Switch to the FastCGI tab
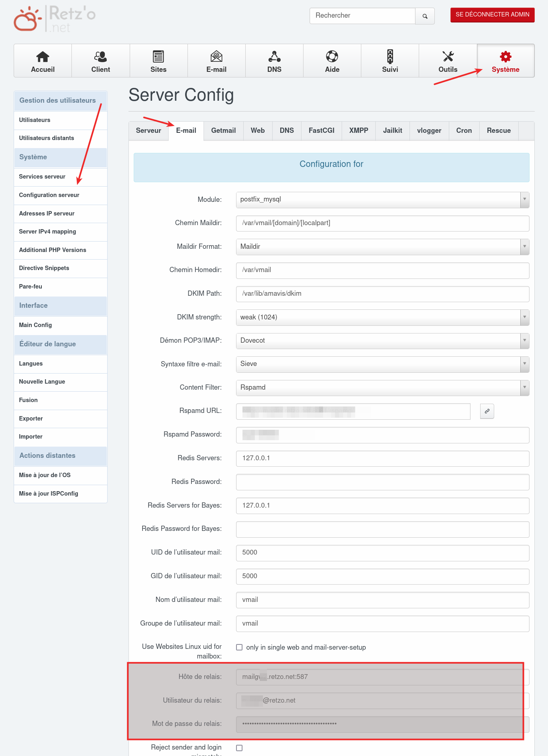The width and height of the screenshot is (548, 756). click(x=322, y=131)
